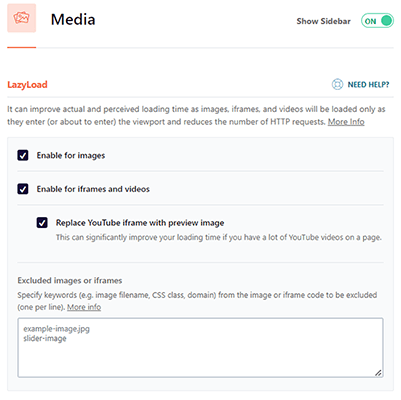Open More Info link in LazyLoad description
The width and height of the screenshot is (401, 400).
coord(346,122)
